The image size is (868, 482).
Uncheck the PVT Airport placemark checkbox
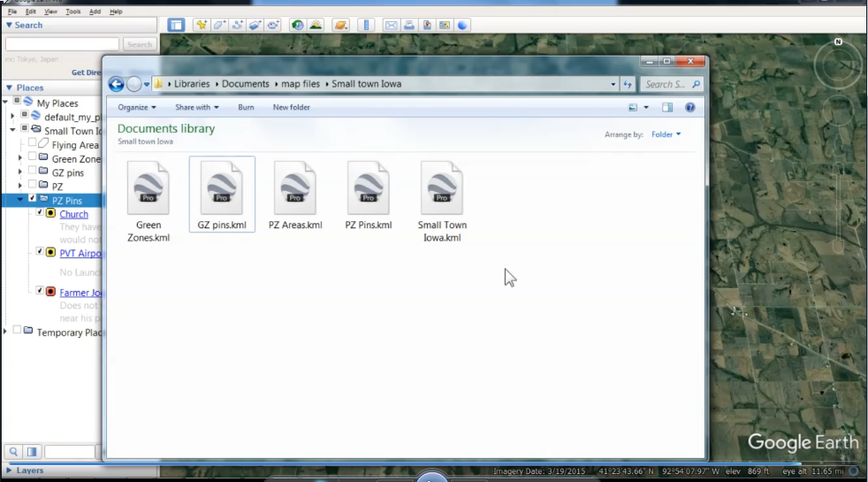pos(40,251)
